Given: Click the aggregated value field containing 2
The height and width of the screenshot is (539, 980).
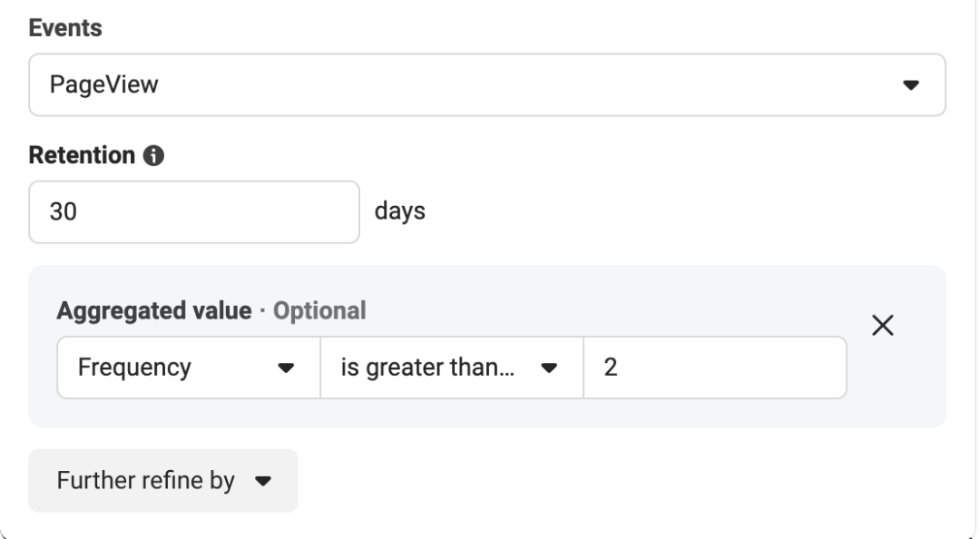Looking at the screenshot, I should pyautogui.click(x=714, y=367).
